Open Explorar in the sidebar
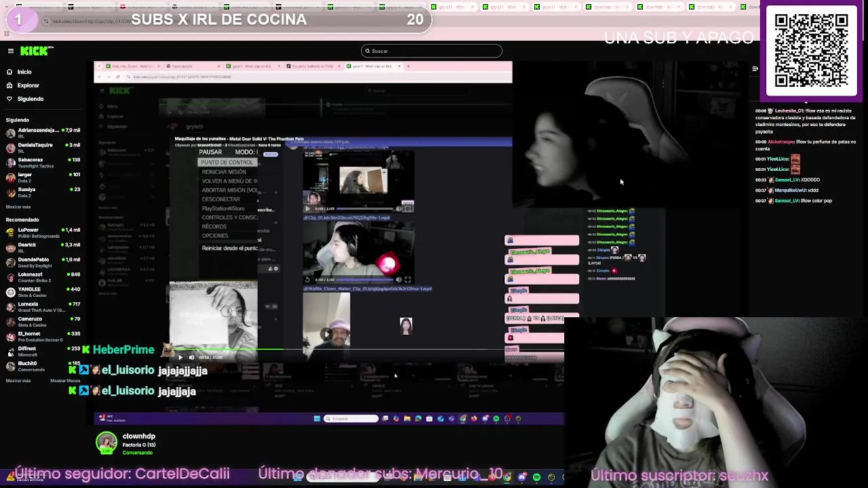Image resolution: width=868 pixels, height=488 pixels. [28, 85]
